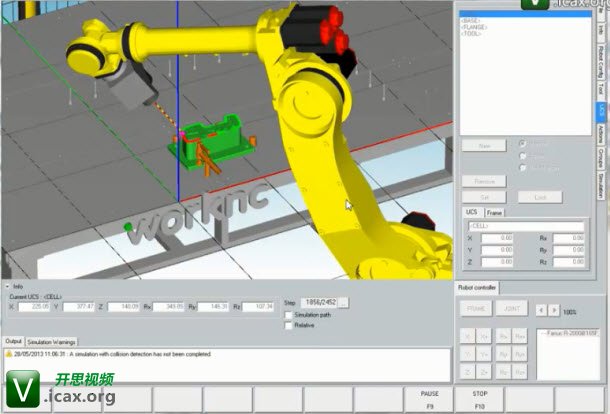Click the JOINT mode button
The height and width of the screenshot is (414, 610).
pos(512,309)
